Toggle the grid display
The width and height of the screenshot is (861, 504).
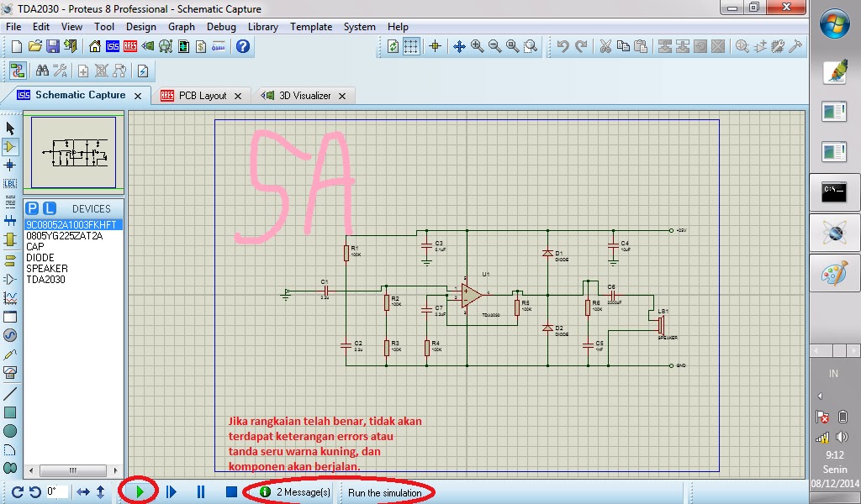coord(411,46)
